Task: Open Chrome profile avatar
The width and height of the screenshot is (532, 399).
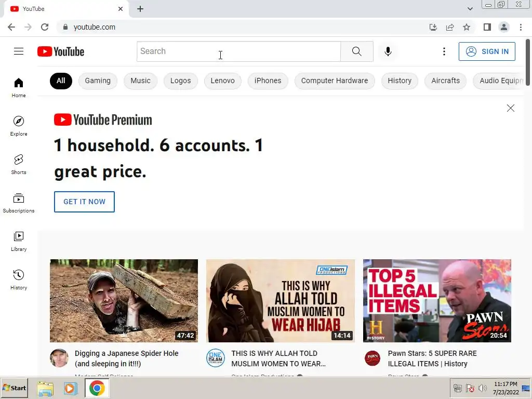Action: pos(504,27)
